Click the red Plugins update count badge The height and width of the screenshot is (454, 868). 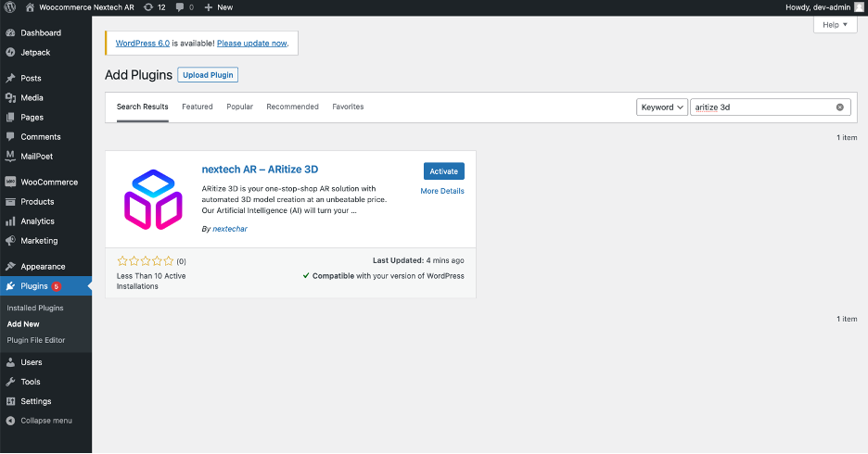(56, 286)
